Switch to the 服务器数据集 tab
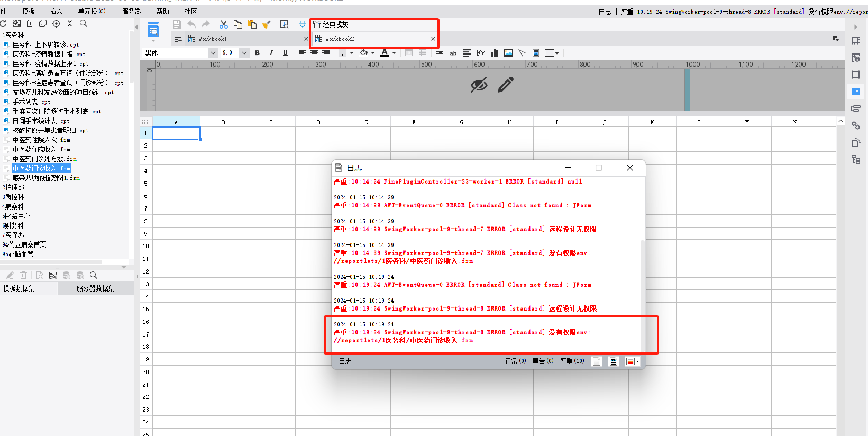 [95, 288]
